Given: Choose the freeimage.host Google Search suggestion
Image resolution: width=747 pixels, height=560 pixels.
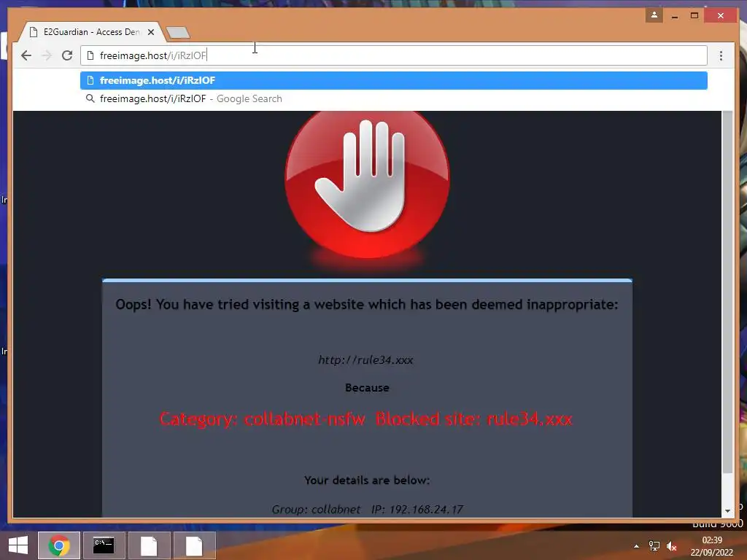Looking at the screenshot, I should point(393,98).
